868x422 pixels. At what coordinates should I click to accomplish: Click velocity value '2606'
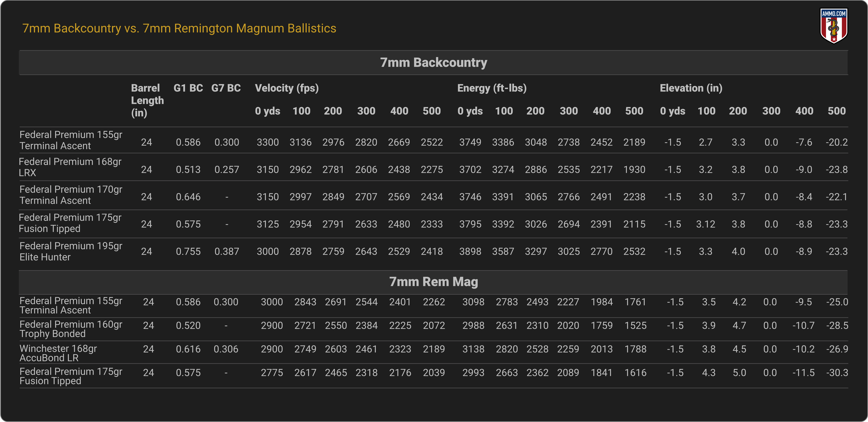click(x=366, y=170)
